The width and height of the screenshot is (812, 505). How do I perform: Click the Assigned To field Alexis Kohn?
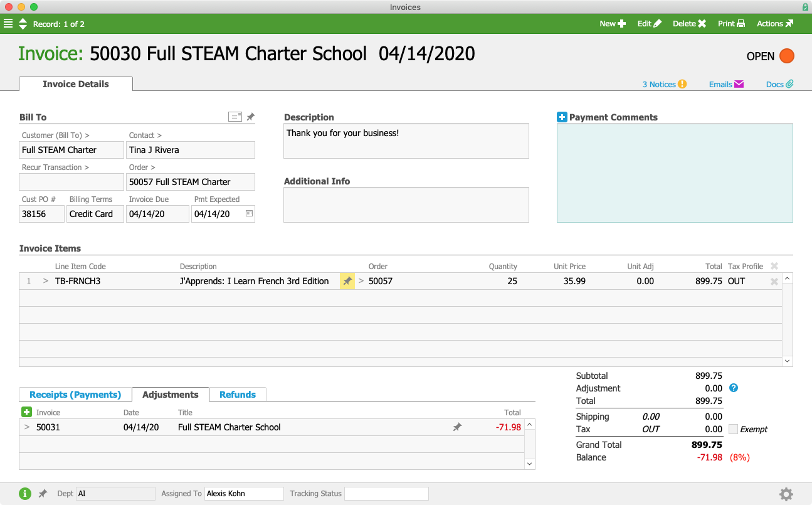click(x=244, y=494)
